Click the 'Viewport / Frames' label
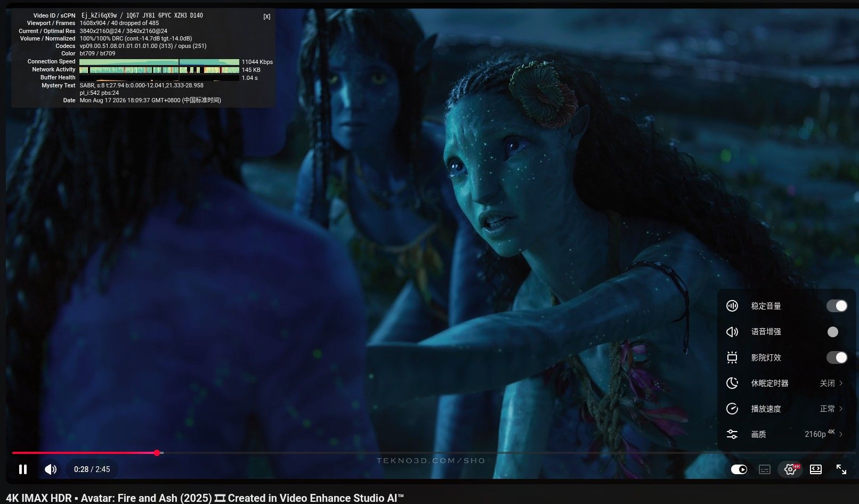Image resolution: width=859 pixels, height=504 pixels. (51, 23)
